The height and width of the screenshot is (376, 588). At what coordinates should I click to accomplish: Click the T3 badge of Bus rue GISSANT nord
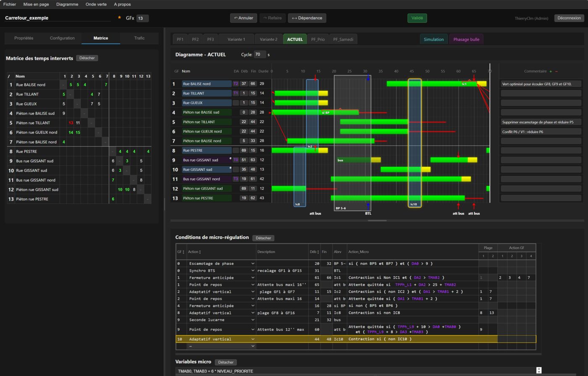point(236,179)
